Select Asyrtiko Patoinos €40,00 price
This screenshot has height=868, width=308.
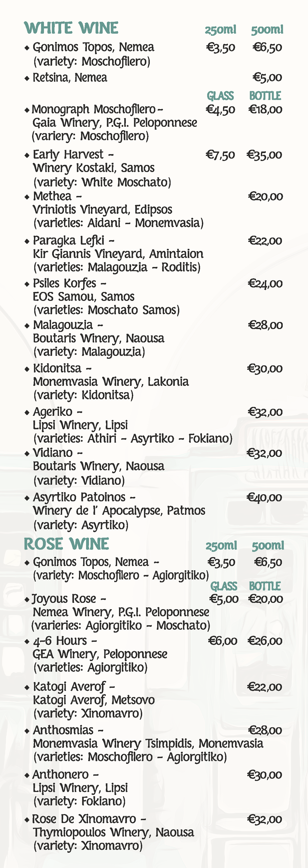[265, 497]
